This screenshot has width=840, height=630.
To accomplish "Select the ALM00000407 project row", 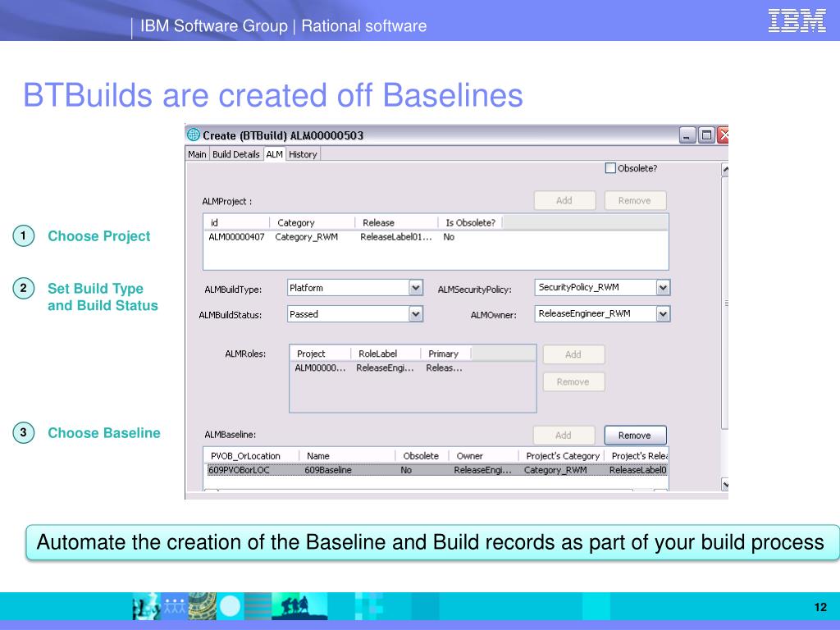I will pos(436,237).
